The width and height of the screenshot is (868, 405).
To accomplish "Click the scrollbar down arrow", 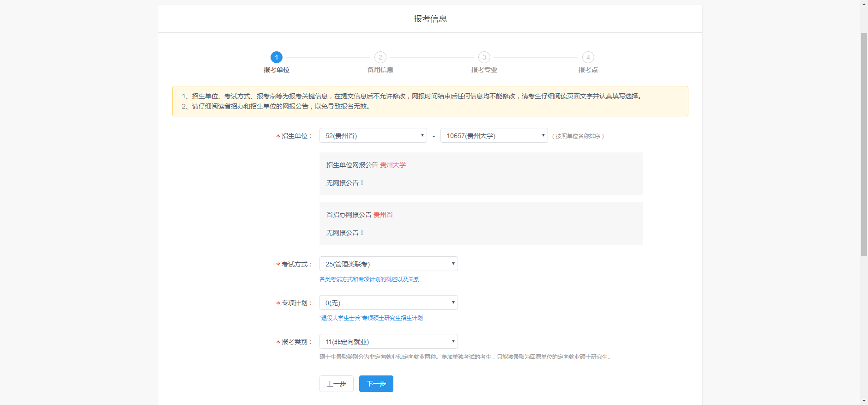I will tap(864, 401).
